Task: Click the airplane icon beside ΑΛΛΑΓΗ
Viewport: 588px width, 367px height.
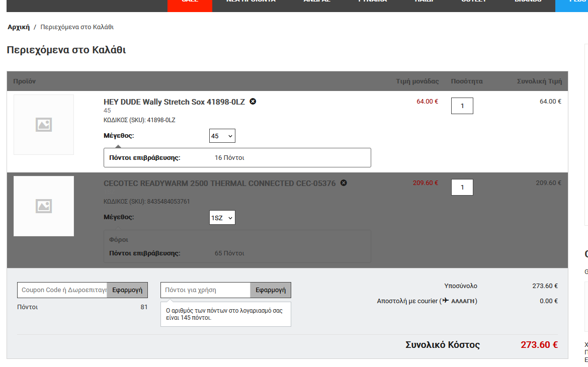Action: point(445,300)
